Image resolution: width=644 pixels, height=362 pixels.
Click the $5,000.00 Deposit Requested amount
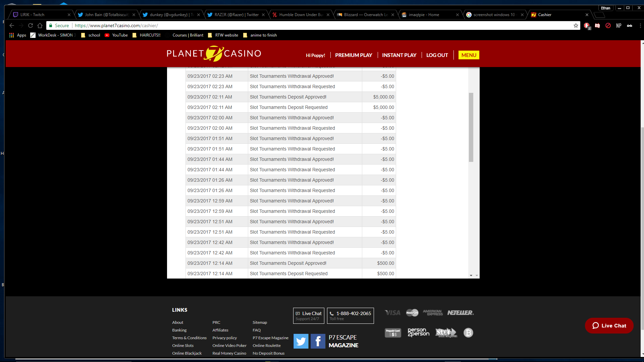[x=384, y=107]
